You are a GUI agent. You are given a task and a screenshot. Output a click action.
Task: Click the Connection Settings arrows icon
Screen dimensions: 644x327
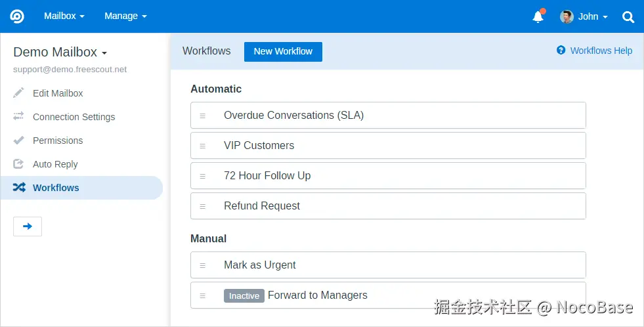19,117
